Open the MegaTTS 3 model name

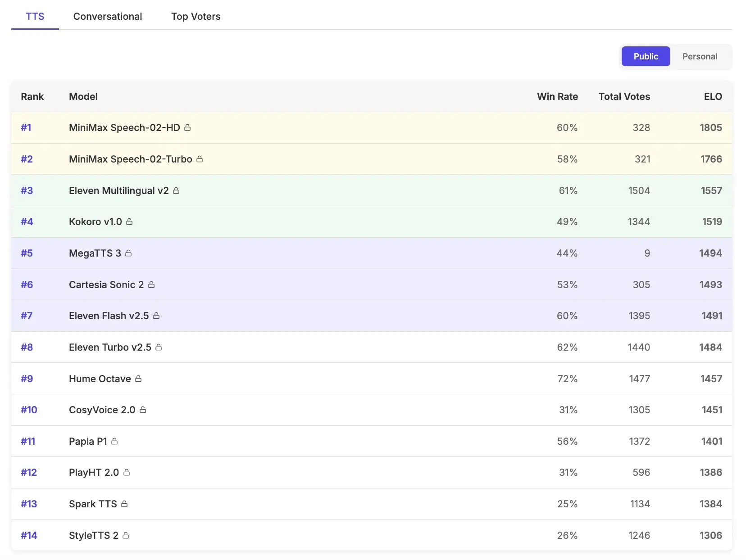point(95,253)
